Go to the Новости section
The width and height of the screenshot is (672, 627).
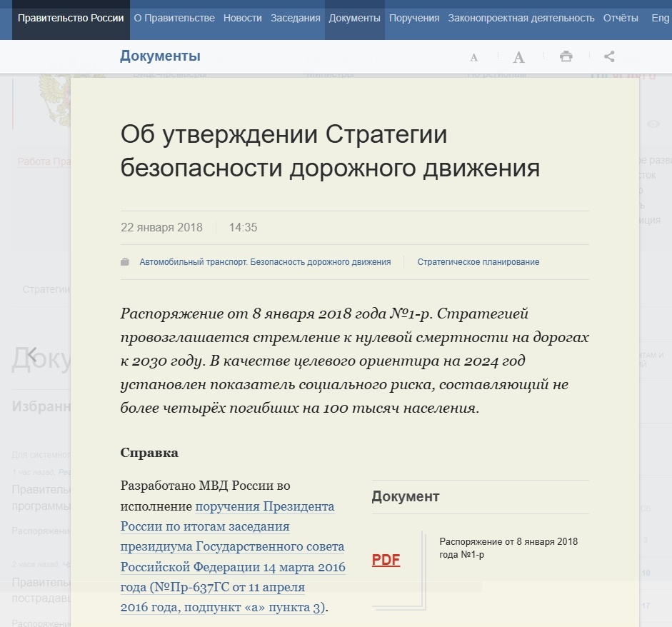[x=243, y=18]
